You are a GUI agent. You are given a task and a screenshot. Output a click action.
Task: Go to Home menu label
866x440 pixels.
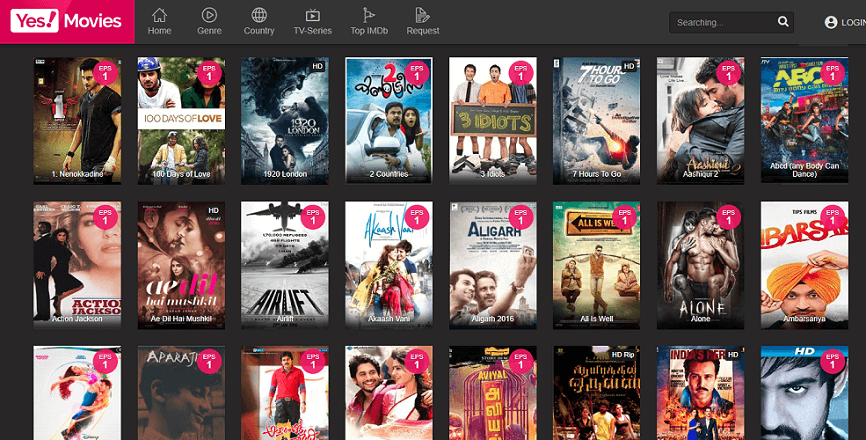159,31
